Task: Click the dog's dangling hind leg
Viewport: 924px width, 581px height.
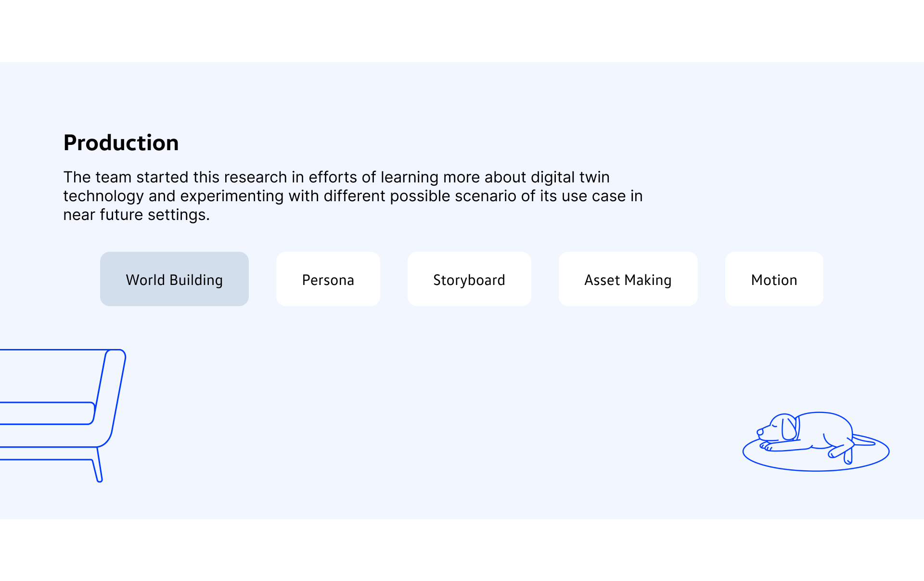Action: coord(848,456)
